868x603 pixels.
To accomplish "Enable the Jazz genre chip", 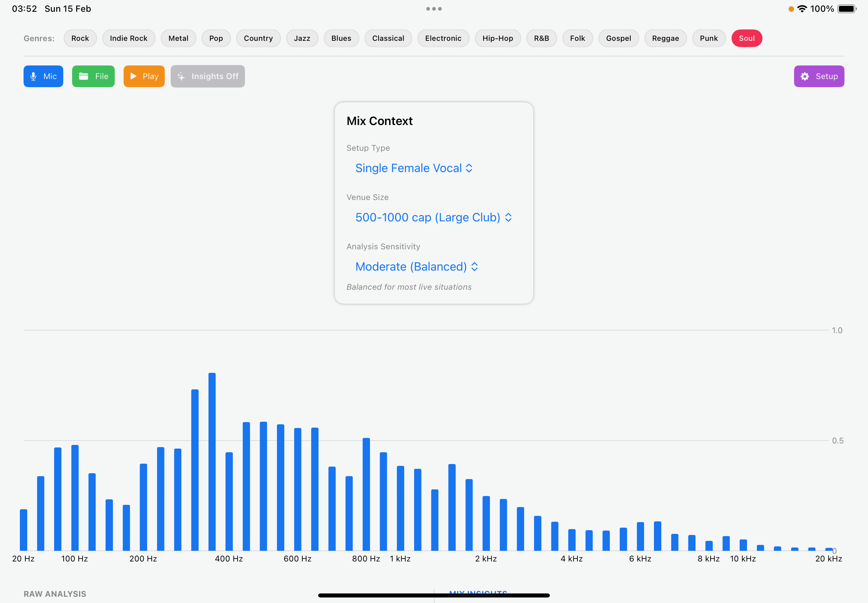I will [x=302, y=38].
